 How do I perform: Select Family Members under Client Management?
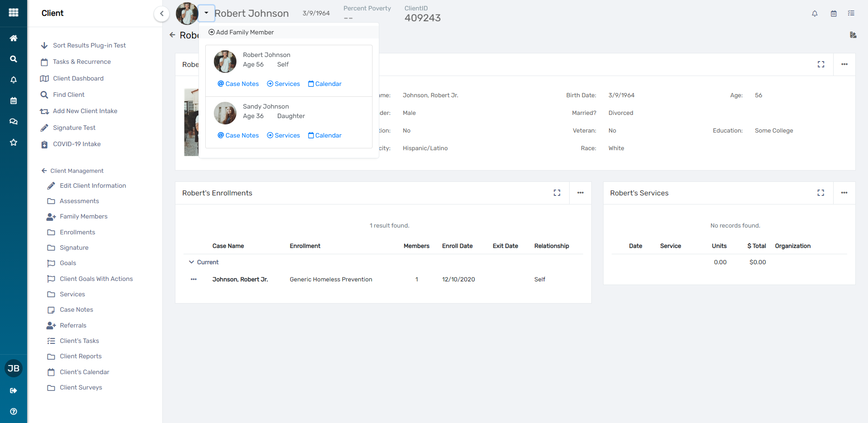[x=83, y=216]
